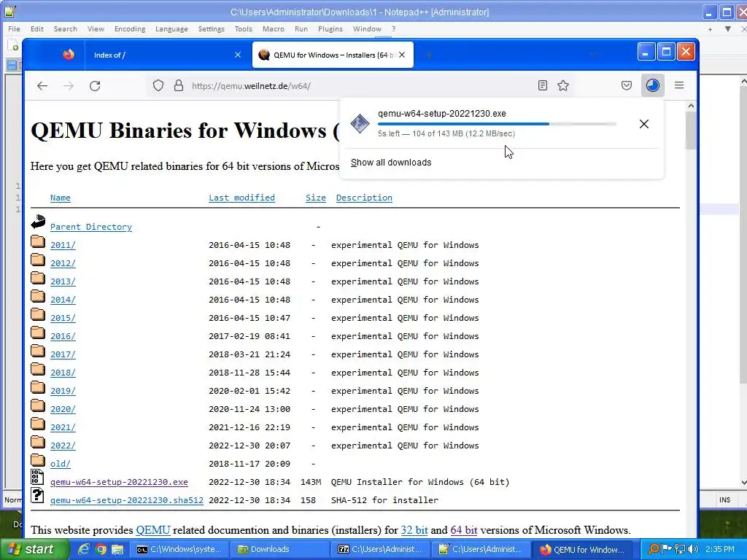Screen dimensions: 747x560
Task: Open the Notepad++ File menu
Action: click(15, 28)
